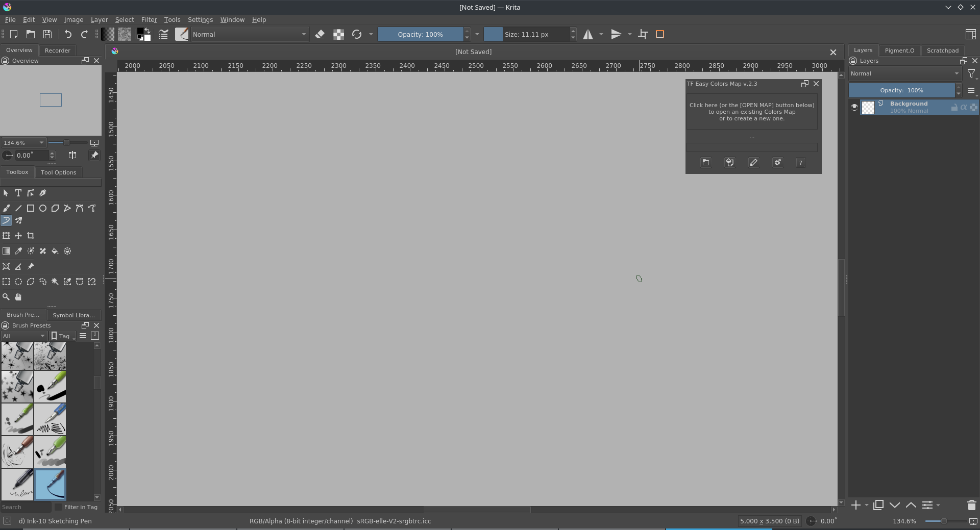Select the Elliptical Selection tool
Viewport: 980px width, 530px height.
point(18,282)
